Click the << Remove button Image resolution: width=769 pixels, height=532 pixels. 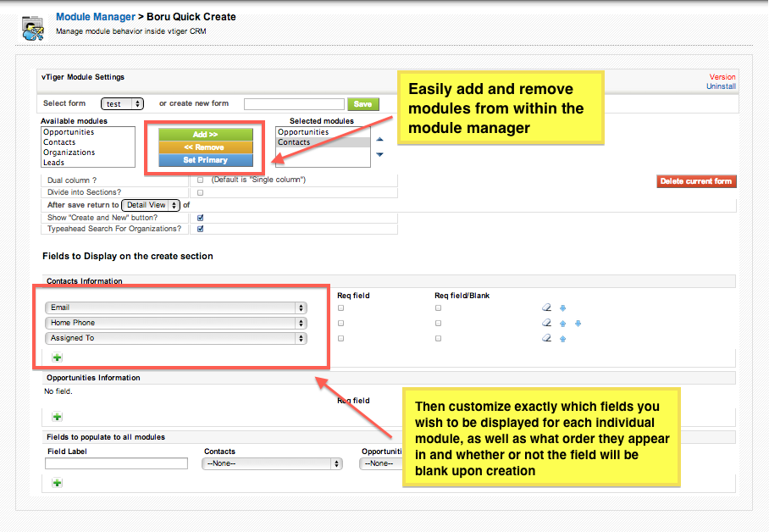point(206,147)
